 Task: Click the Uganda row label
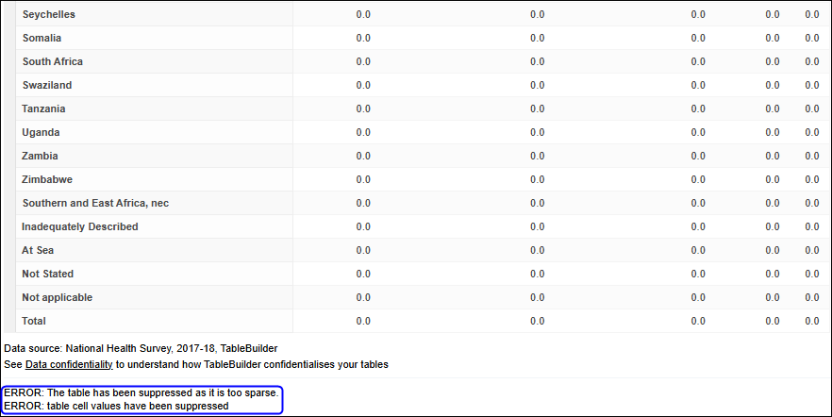coord(41,132)
